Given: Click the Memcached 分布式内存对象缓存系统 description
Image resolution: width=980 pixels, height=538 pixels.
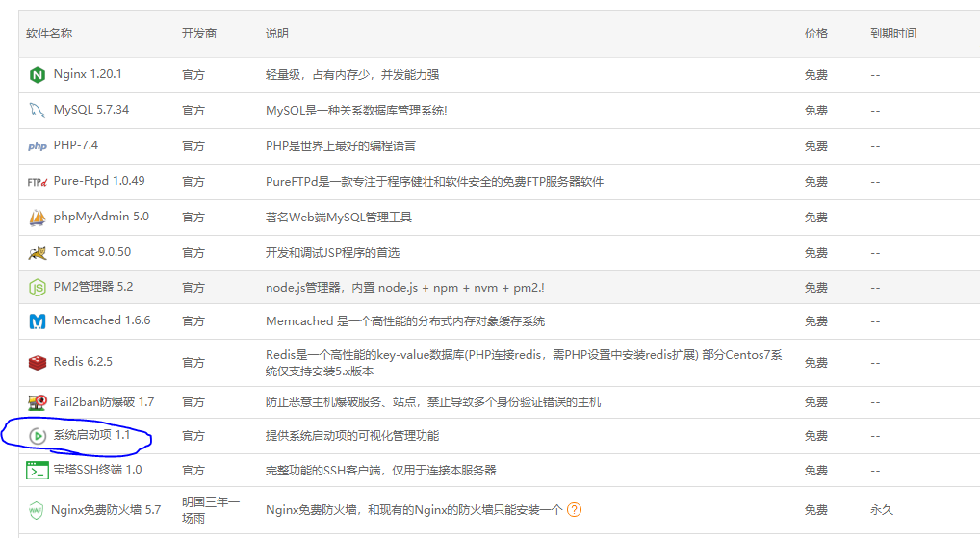Looking at the screenshot, I should (x=405, y=321).
